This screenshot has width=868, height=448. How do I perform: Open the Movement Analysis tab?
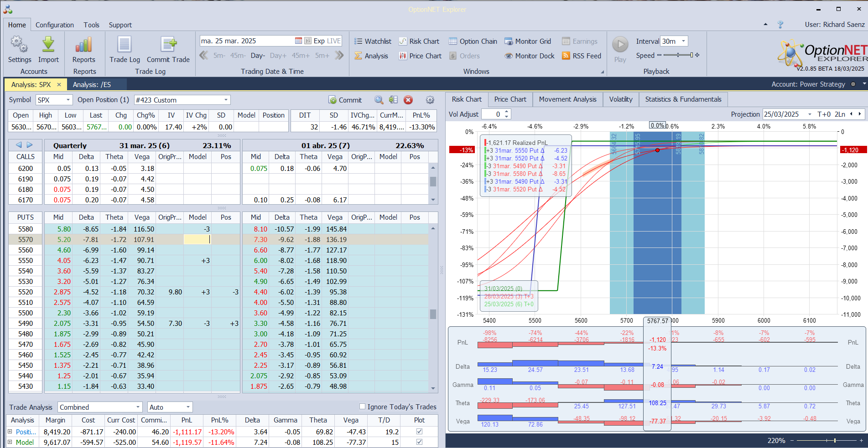[x=567, y=99]
